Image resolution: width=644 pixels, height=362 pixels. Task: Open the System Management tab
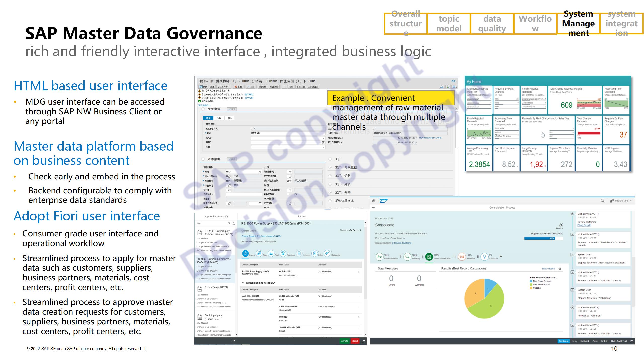pos(579,23)
